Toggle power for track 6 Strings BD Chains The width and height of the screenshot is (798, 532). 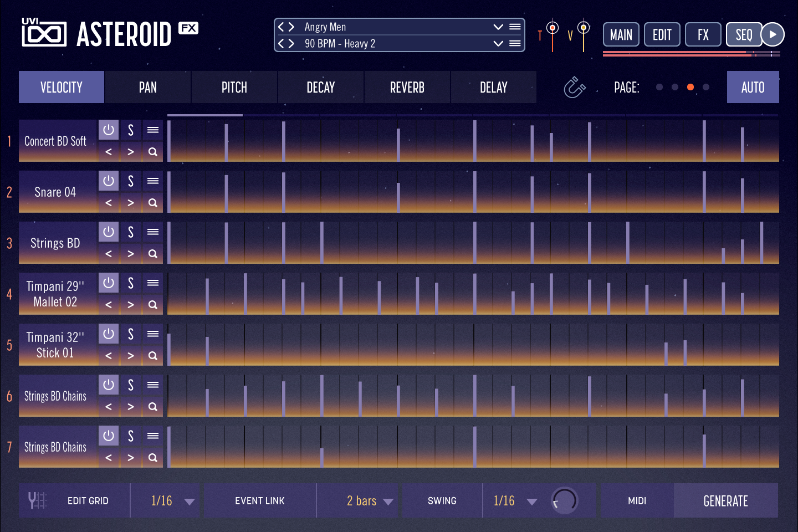pyautogui.click(x=109, y=385)
